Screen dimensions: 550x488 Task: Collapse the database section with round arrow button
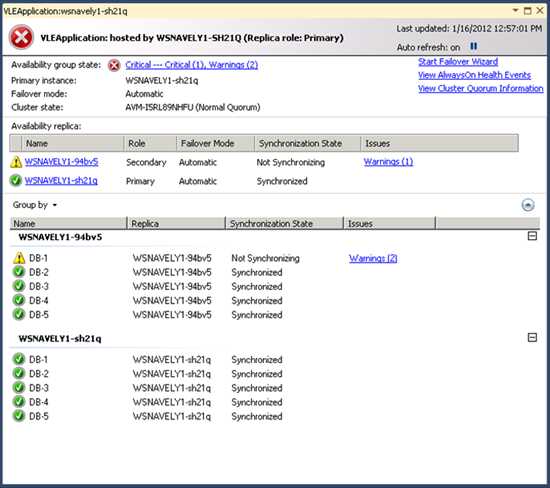click(x=528, y=205)
